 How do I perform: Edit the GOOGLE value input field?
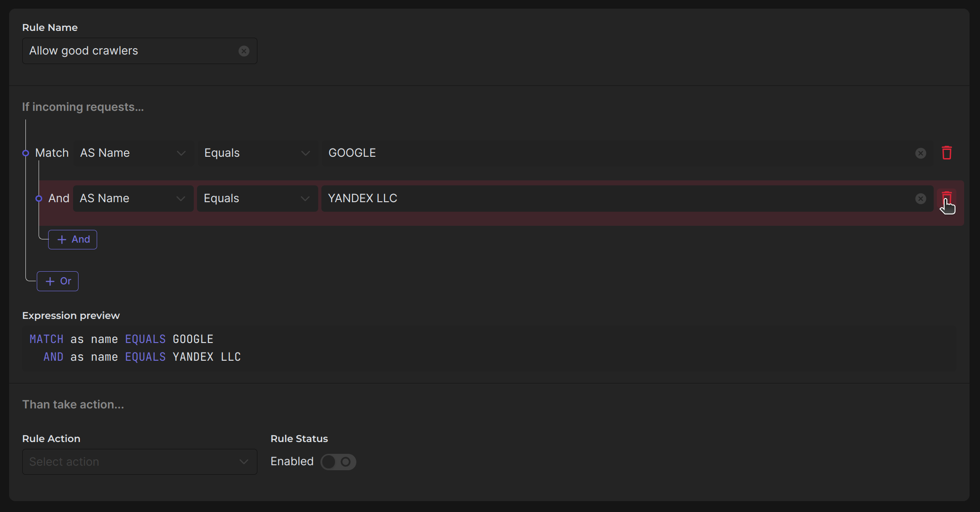613,153
